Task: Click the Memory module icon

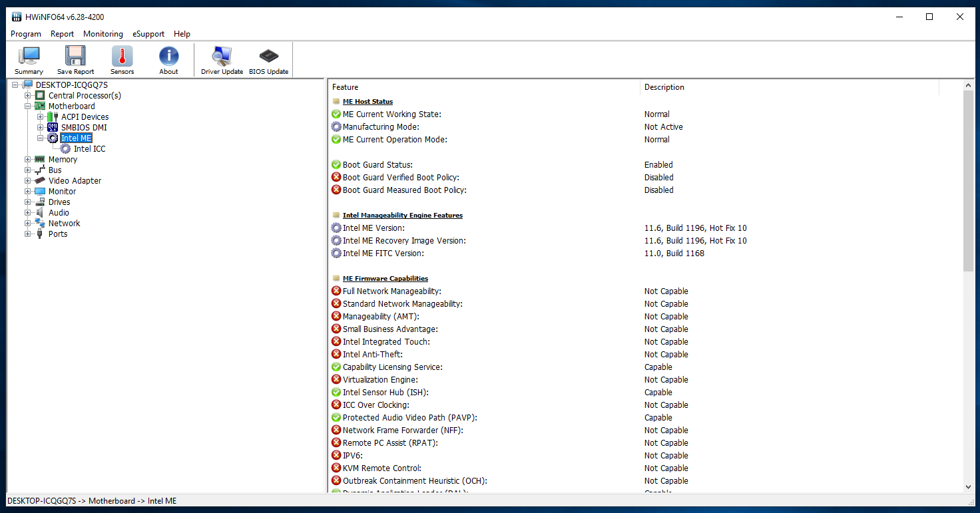Action: click(x=40, y=160)
